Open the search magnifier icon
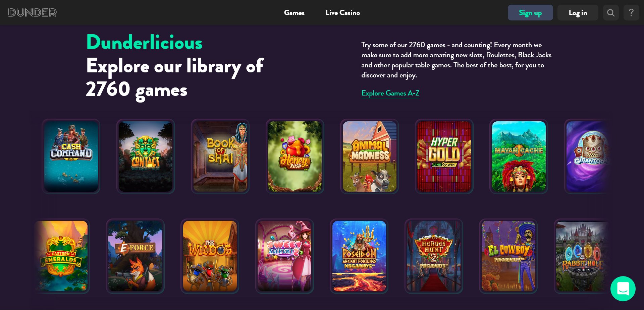Screen dimensions: 644x310 tap(611, 13)
